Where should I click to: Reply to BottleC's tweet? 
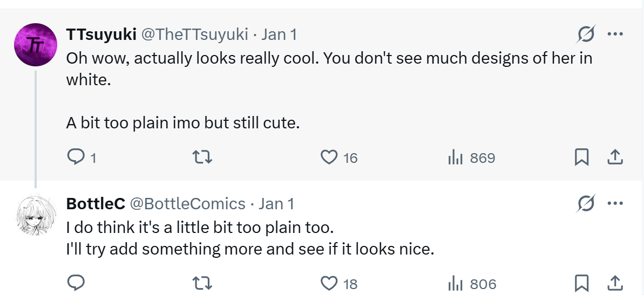[74, 283]
